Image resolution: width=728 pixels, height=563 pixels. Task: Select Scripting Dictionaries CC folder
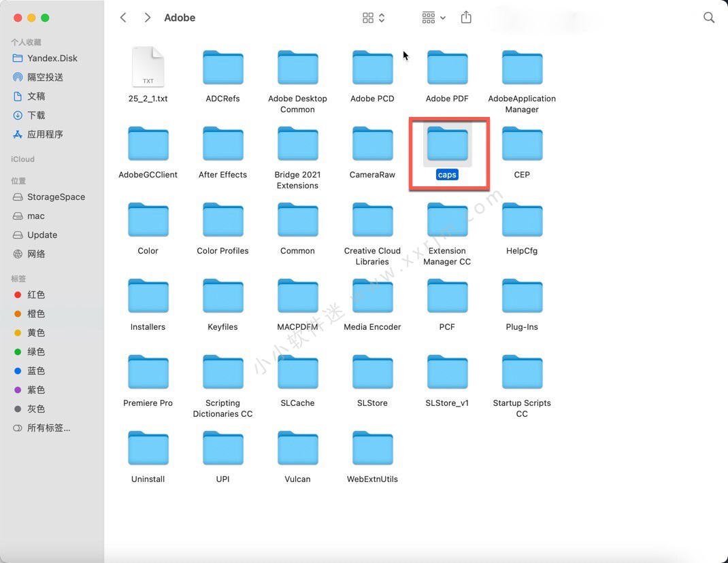[223, 372]
